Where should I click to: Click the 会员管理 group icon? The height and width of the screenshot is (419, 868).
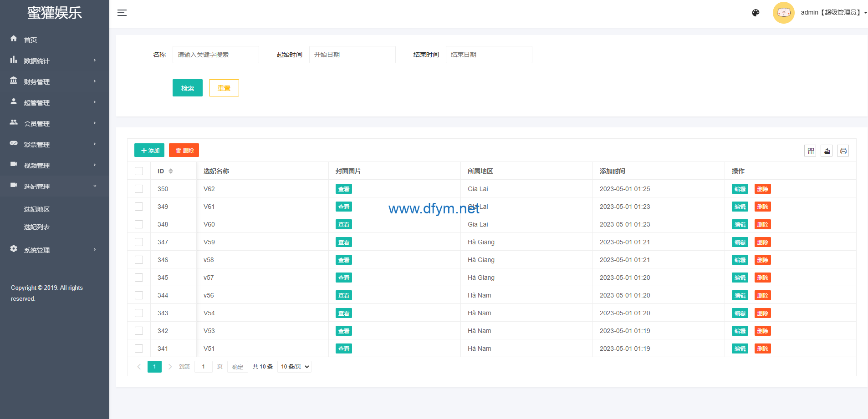(x=14, y=122)
